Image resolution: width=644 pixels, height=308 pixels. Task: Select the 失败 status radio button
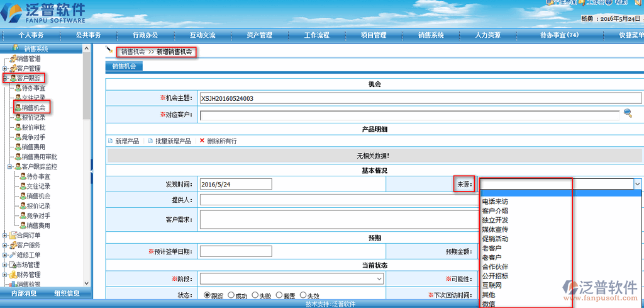pyautogui.click(x=255, y=295)
